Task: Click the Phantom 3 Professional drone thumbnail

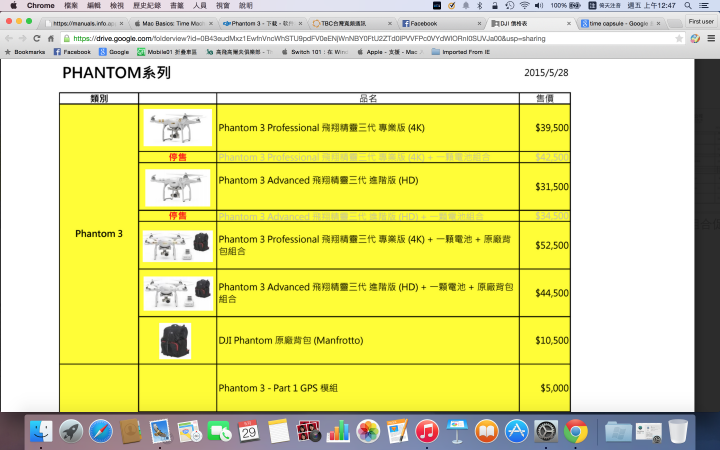Action: (x=178, y=127)
